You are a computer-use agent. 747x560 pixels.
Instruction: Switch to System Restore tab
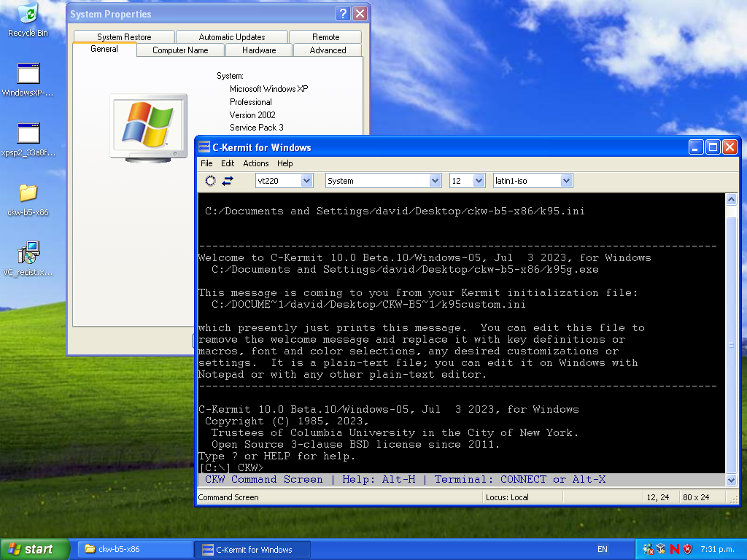point(124,36)
